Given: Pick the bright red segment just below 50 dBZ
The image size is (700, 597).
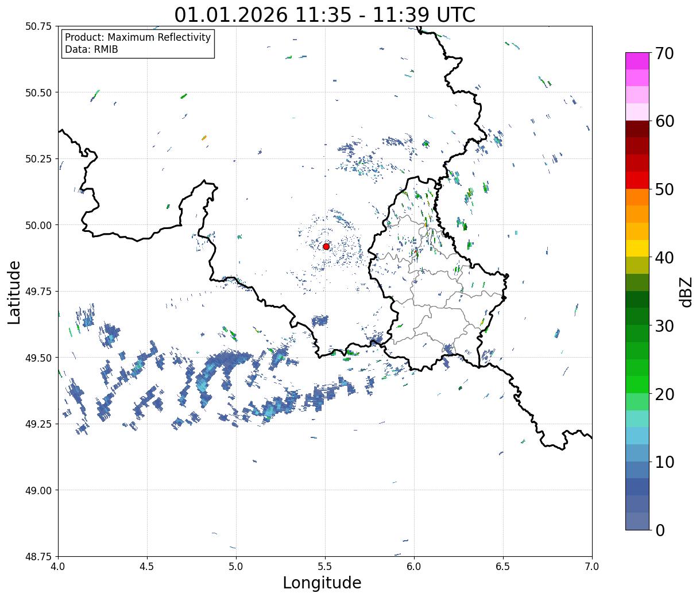Looking at the screenshot, I should (x=637, y=180).
